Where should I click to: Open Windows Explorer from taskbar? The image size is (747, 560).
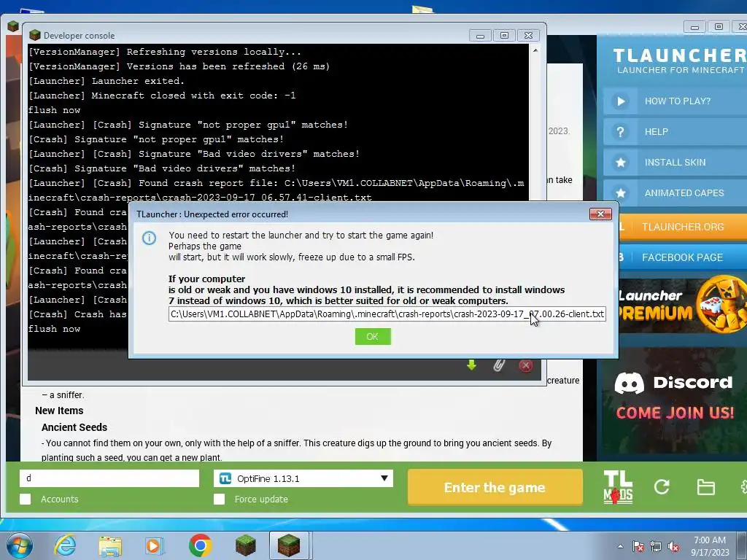110,545
